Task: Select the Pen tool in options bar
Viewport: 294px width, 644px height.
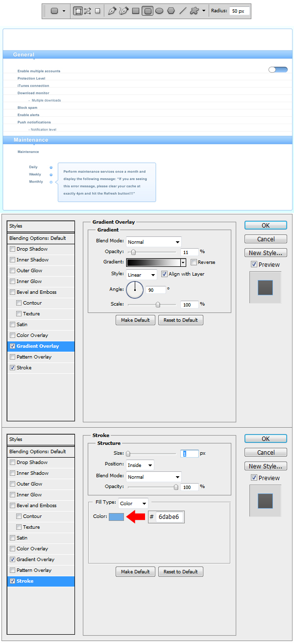Action: 112,11
